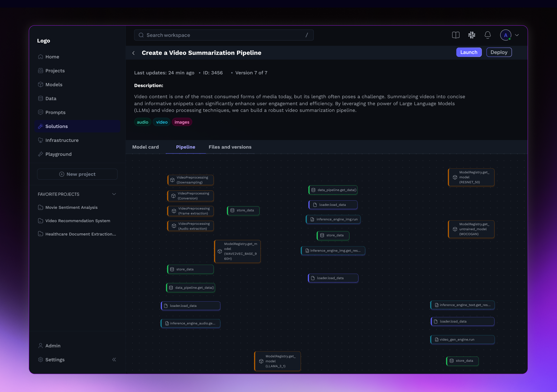
Task: Click the notification bell icon
Action: pos(488,35)
